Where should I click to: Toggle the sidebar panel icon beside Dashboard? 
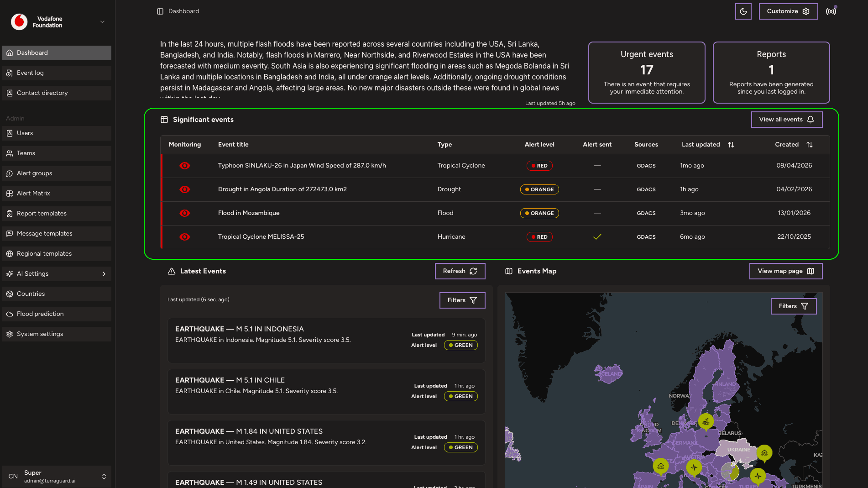pyautogui.click(x=160, y=11)
